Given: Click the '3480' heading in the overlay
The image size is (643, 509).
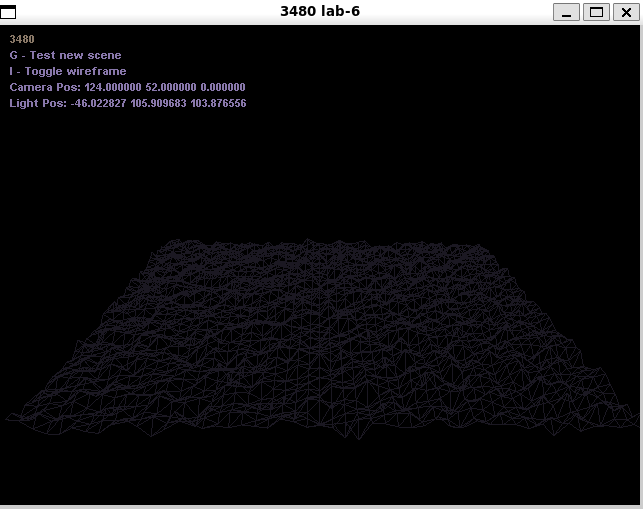Looking at the screenshot, I should pyautogui.click(x=22, y=39).
